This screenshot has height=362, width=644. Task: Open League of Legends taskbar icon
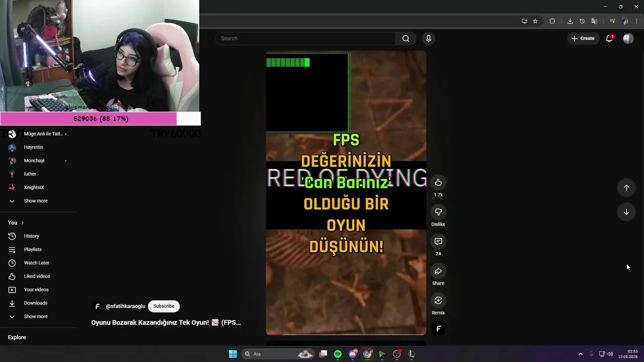[412, 354]
